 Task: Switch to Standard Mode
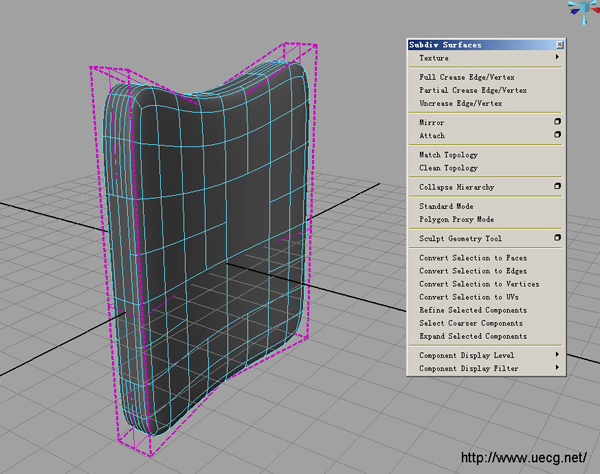click(446, 206)
